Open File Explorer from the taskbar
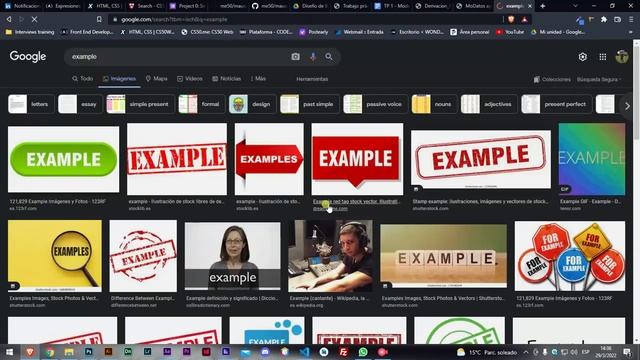The width and height of the screenshot is (640, 360). click(69, 352)
